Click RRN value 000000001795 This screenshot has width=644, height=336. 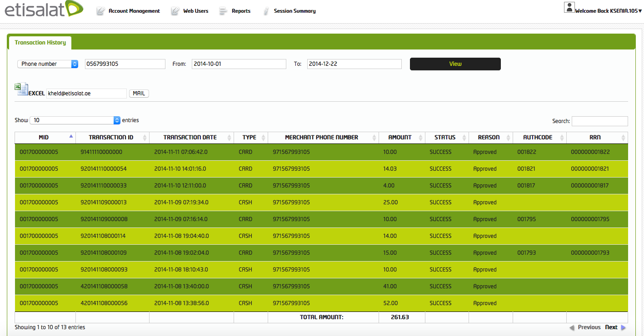pyautogui.click(x=590, y=219)
